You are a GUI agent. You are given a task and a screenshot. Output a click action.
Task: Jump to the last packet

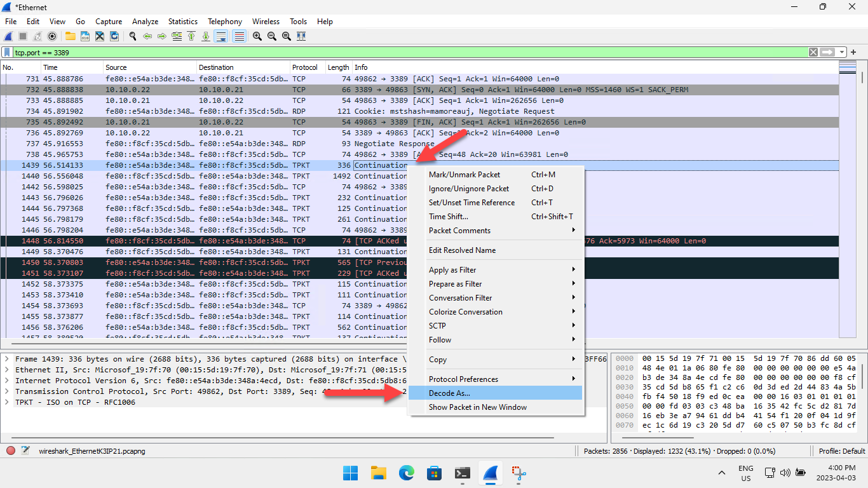206,36
